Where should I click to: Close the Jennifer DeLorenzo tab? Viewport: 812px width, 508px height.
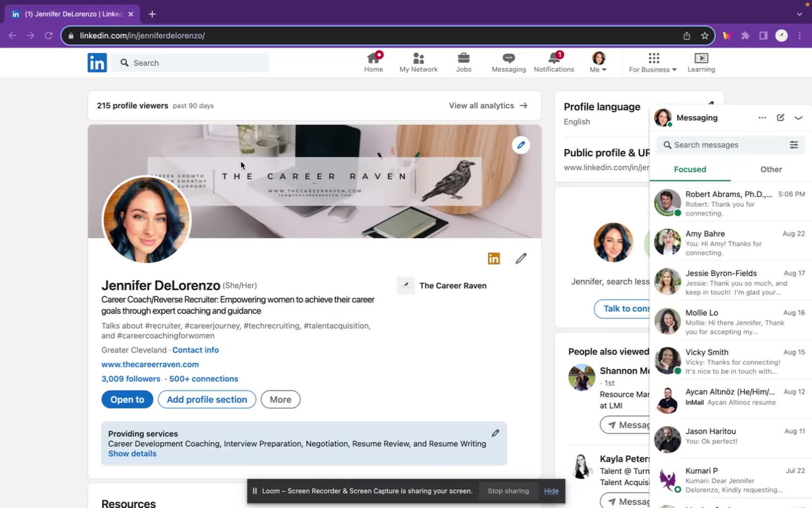[131, 14]
